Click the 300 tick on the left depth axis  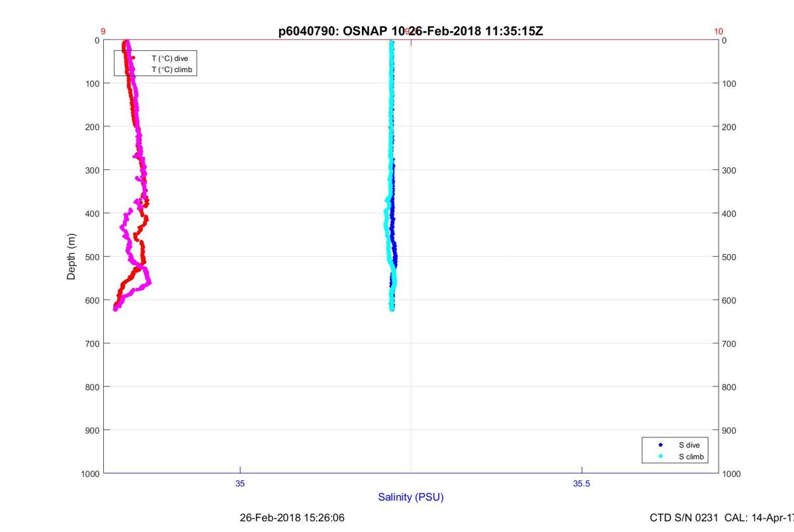[x=93, y=170]
